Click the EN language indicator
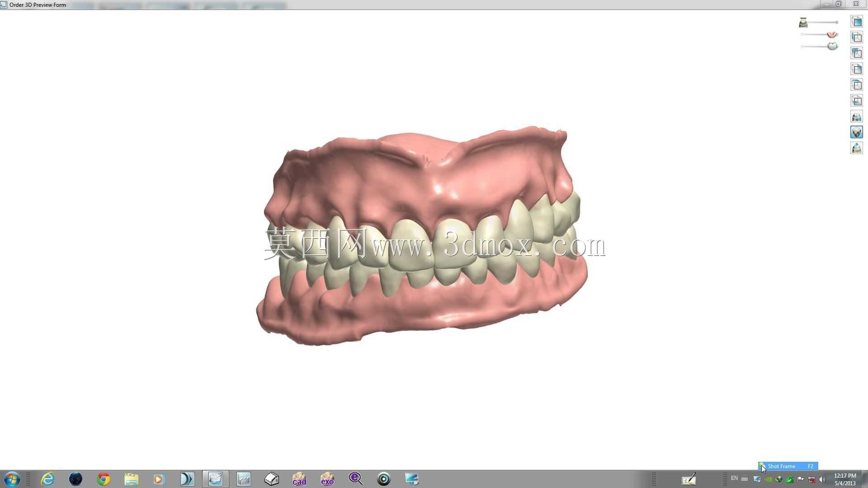 tap(734, 479)
